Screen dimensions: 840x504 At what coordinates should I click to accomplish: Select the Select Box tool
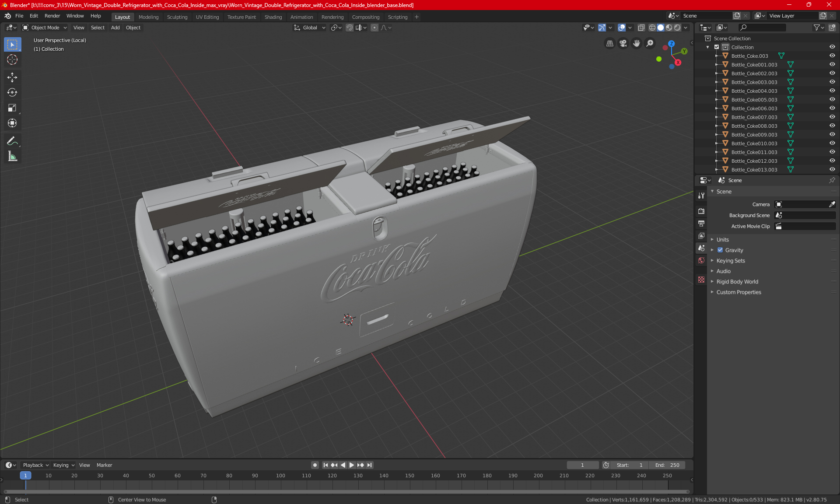click(12, 45)
